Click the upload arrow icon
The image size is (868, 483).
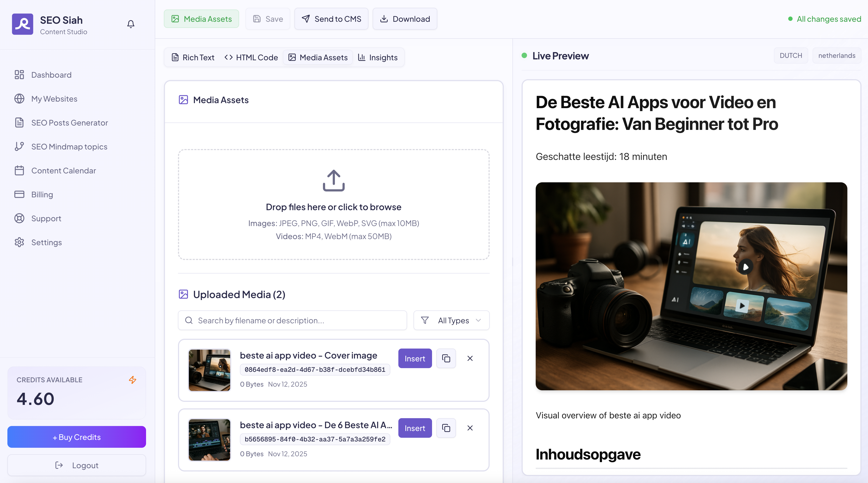click(334, 180)
